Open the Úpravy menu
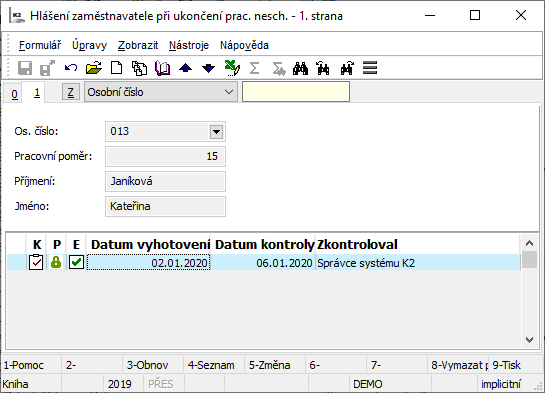Viewport: 545px width, 393px height. [89, 45]
